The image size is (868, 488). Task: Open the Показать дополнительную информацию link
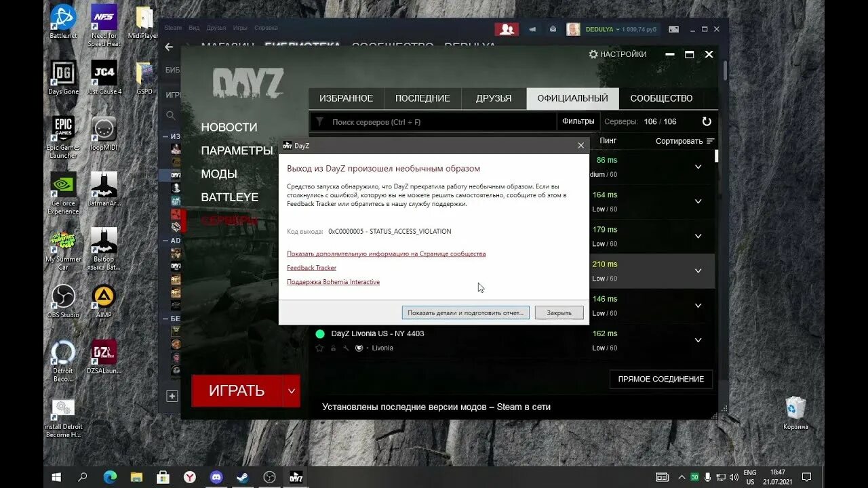point(386,253)
